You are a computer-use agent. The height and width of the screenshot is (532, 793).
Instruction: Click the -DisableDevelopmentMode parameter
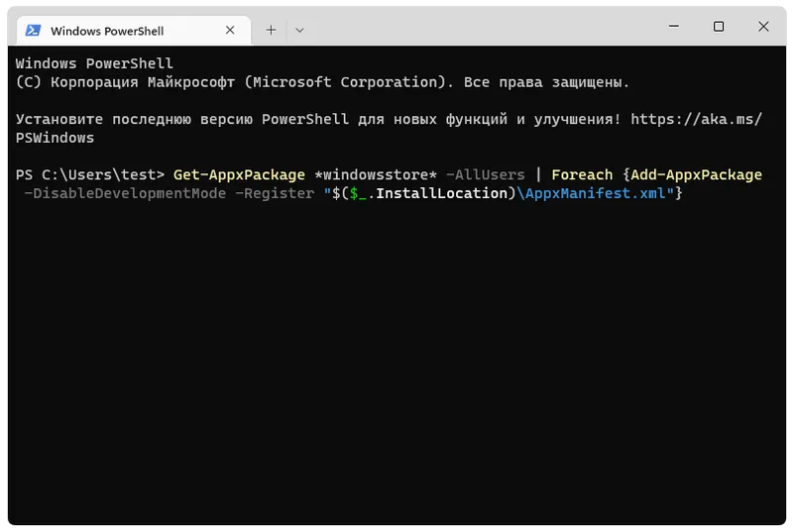[125, 193]
